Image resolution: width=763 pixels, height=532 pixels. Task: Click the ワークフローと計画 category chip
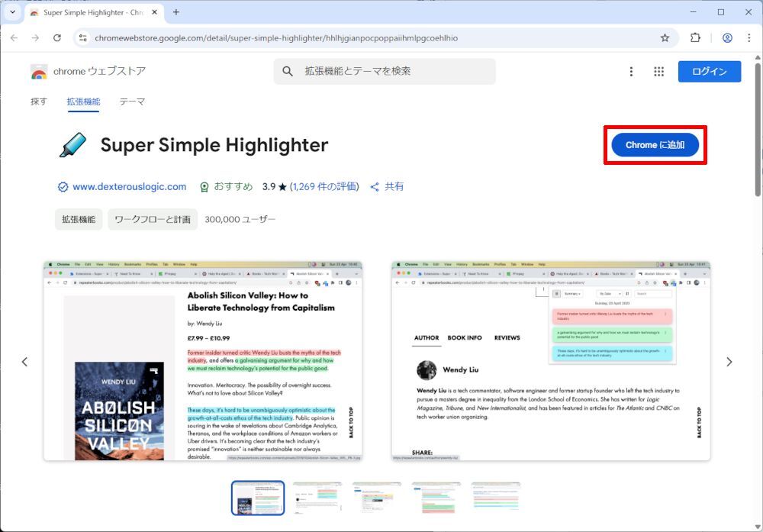(153, 220)
